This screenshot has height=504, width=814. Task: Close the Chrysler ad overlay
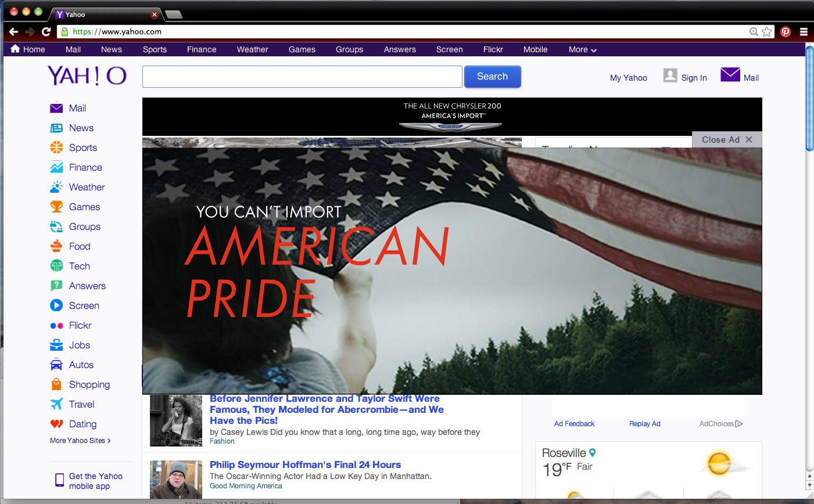pos(727,139)
